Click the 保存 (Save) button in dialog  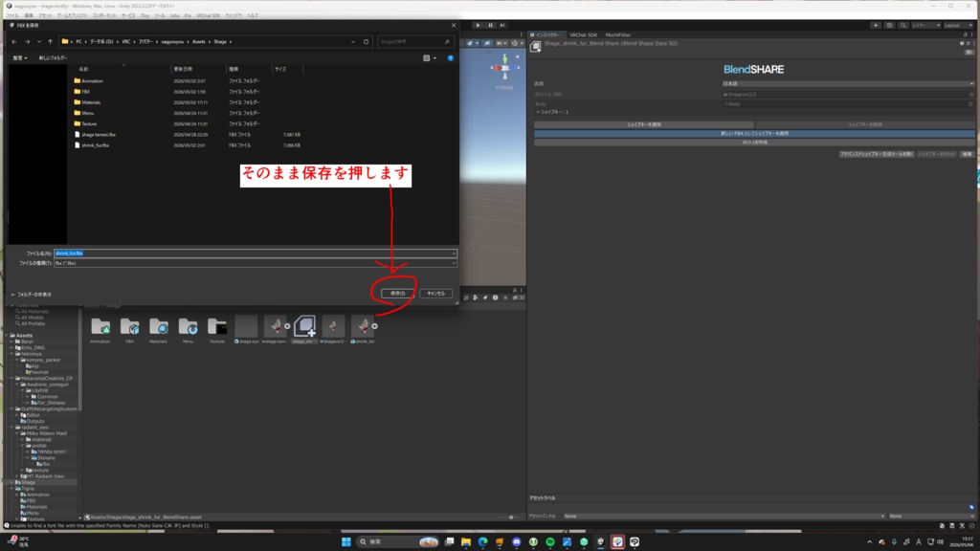pyautogui.click(x=398, y=293)
